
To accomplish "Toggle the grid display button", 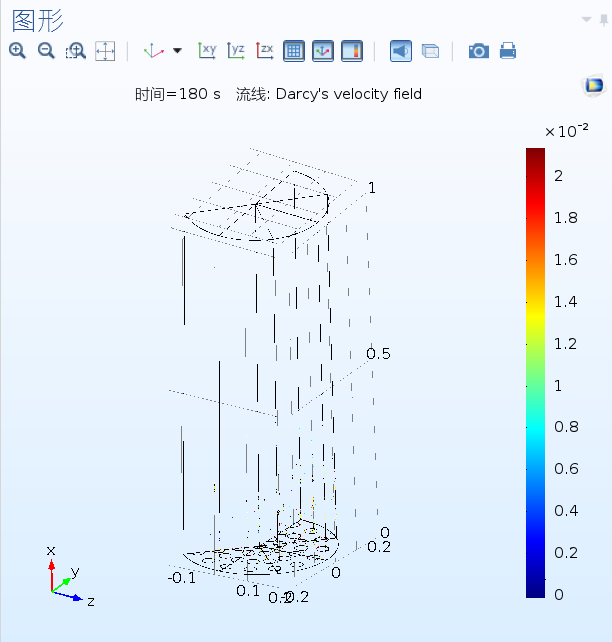I will point(294,51).
